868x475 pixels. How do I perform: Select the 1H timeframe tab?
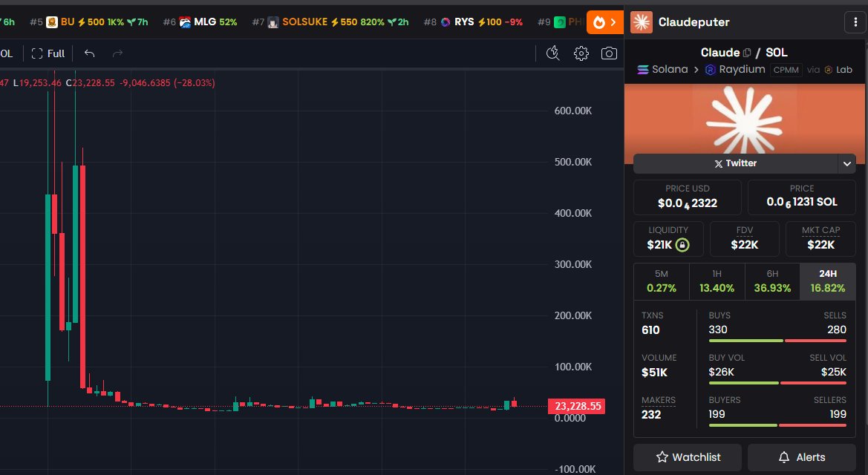point(717,281)
